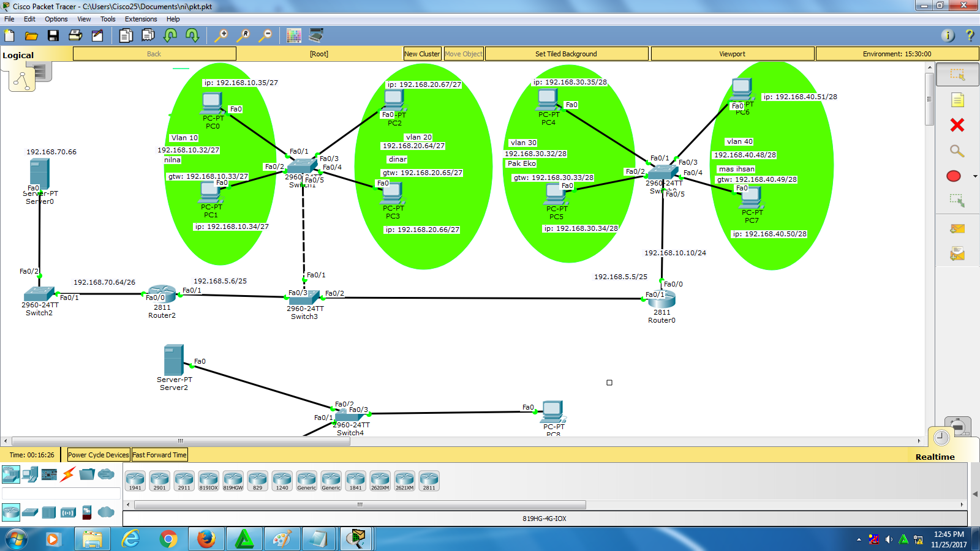Image resolution: width=980 pixels, height=551 pixels.
Task: Click the New Cluster button
Action: click(421, 54)
